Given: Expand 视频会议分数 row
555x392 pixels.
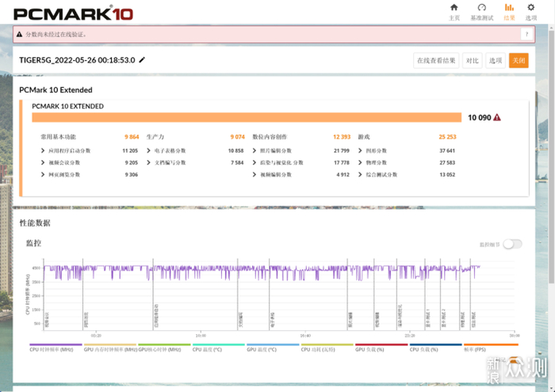Looking at the screenshot, I should pos(43,162).
